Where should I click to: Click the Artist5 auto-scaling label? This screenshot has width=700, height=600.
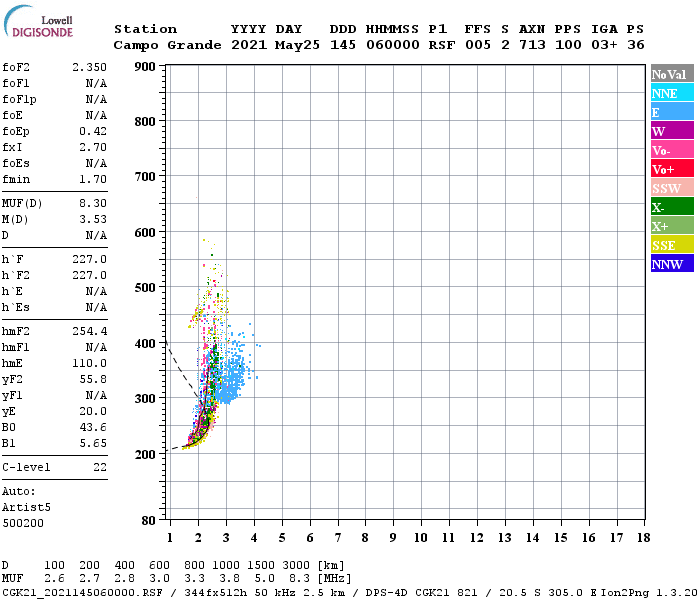point(26,508)
